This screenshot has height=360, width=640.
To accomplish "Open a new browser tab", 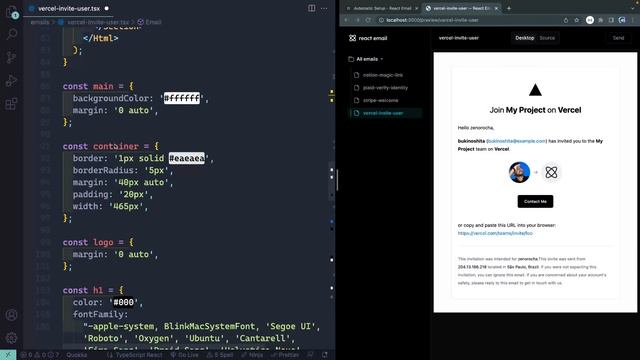I will tap(509, 8).
